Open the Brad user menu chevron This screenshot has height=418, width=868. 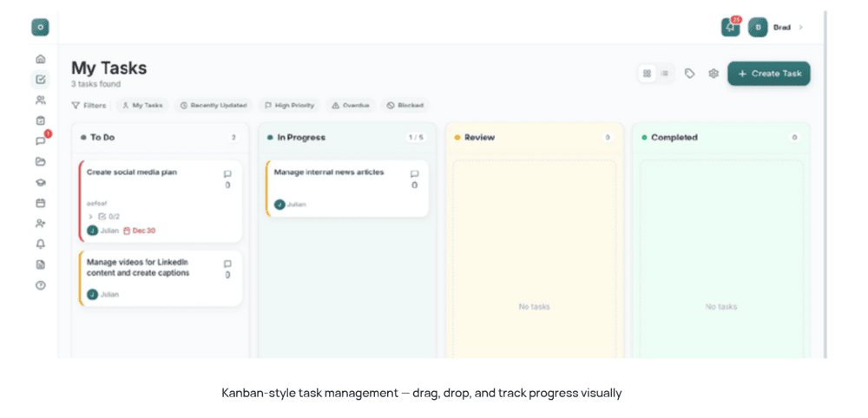click(800, 28)
